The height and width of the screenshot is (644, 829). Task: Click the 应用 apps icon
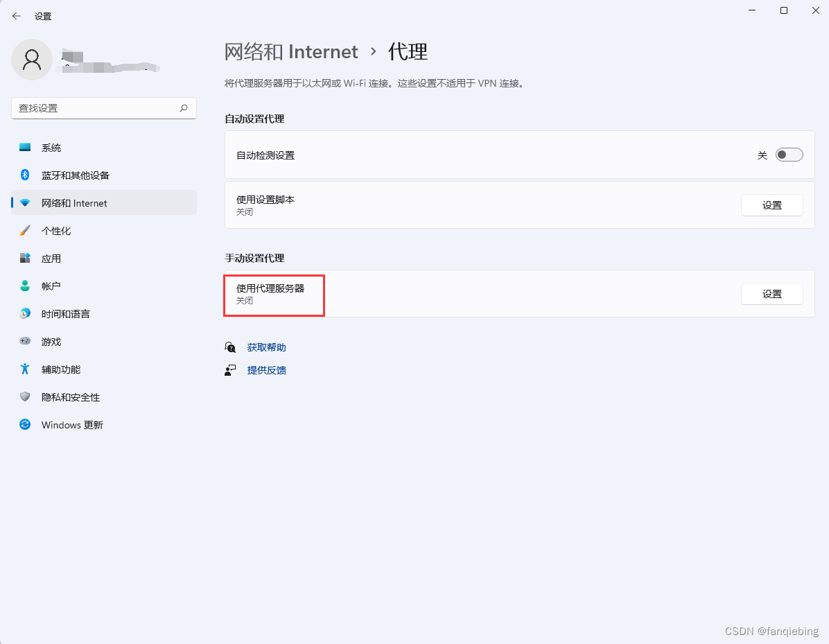coord(25,258)
